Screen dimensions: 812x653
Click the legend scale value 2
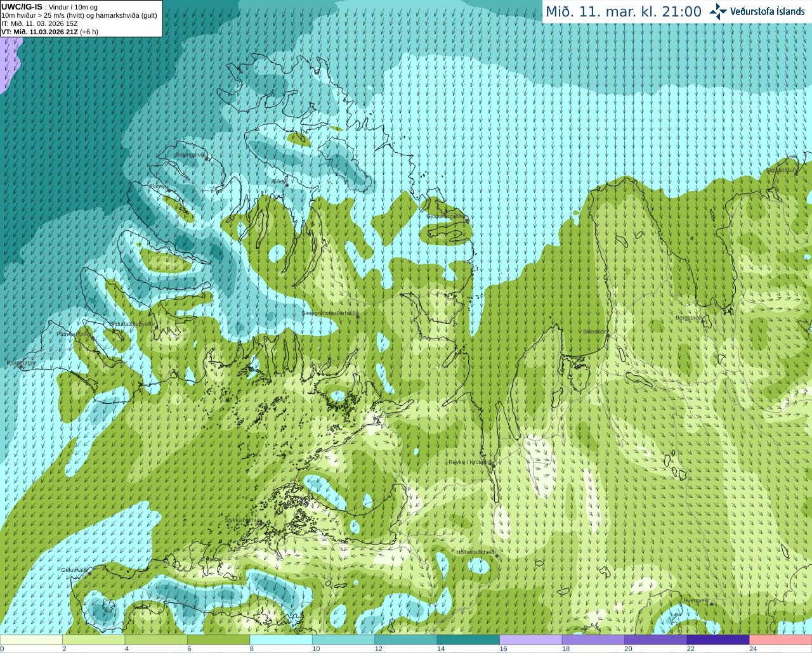pyautogui.click(x=64, y=649)
